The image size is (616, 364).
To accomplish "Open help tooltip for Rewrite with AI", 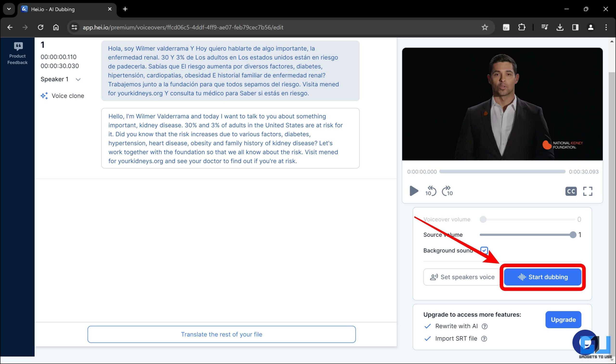I will pos(484,326).
